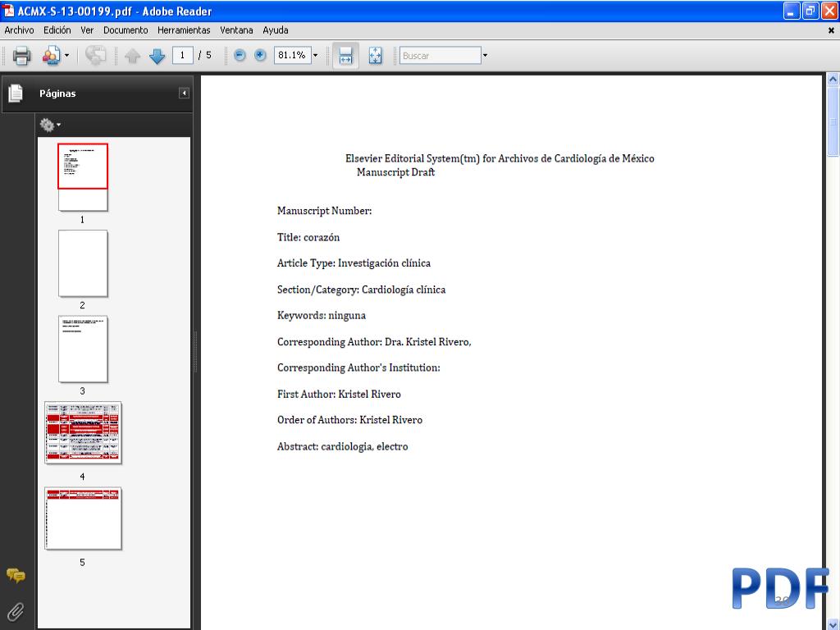Click the Páginas panel title
Image resolution: width=840 pixels, height=630 pixels.
point(57,94)
